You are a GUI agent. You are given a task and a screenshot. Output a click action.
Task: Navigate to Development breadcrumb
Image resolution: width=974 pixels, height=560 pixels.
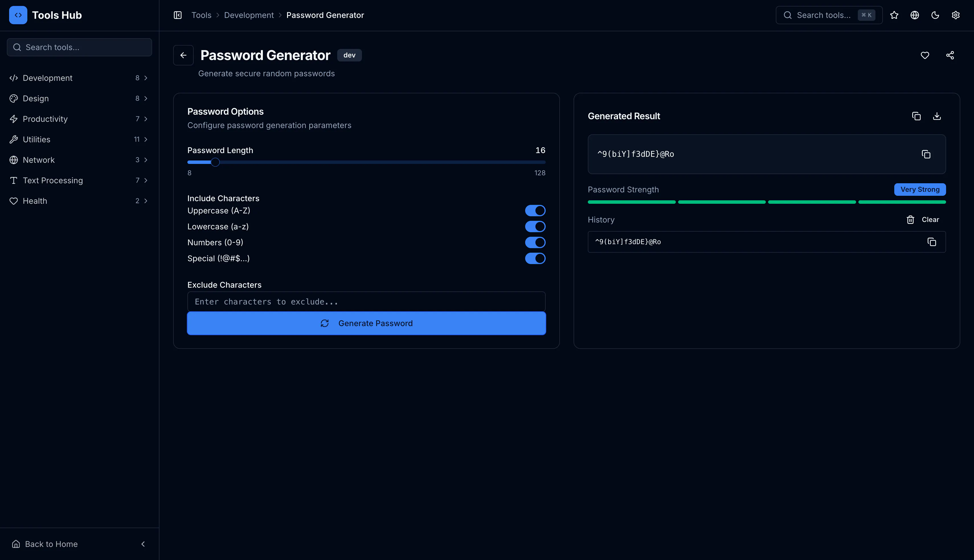click(249, 15)
